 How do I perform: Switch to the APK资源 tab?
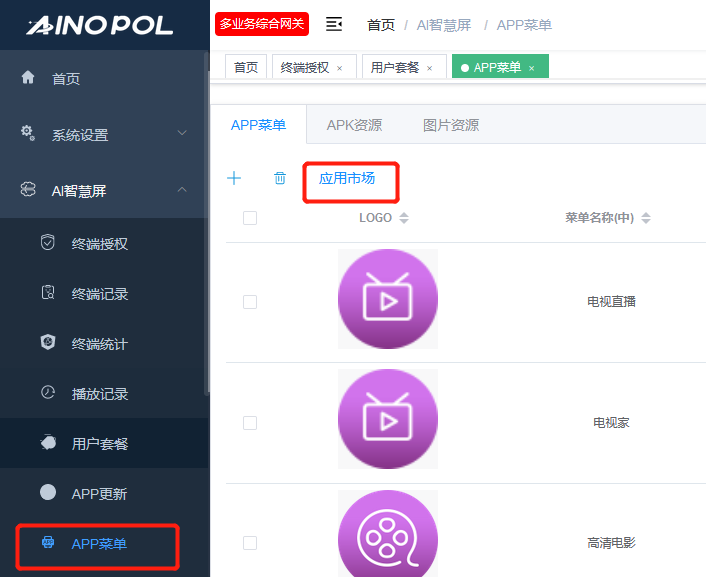pos(354,125)
